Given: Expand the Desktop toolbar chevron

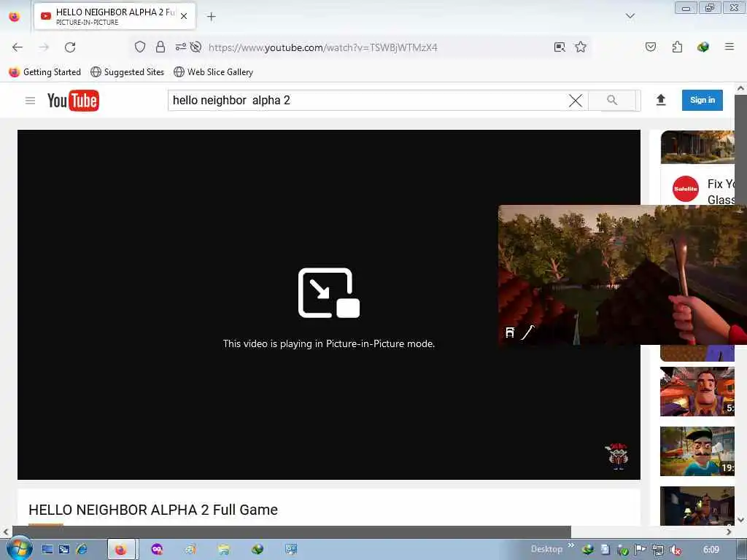Looking at the screenshot, I should tap(570, 545).
